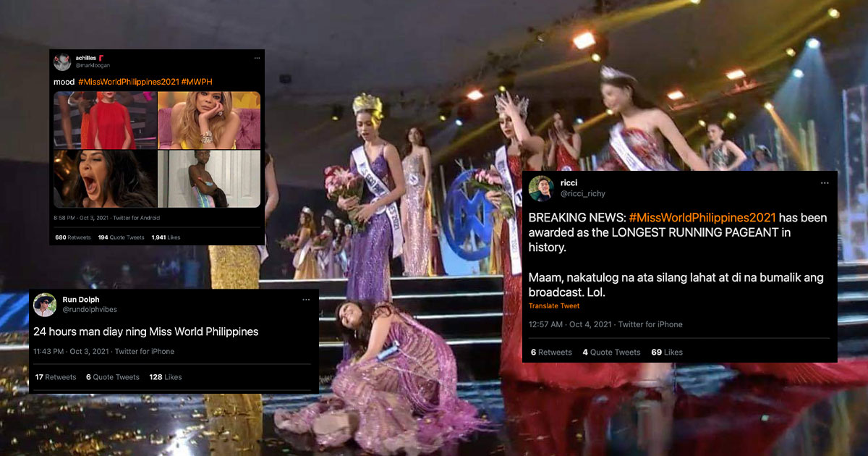Viewport: 868px width, 456px height.
Task: Open #MissWorldPhilippines2021 in ricci's tweet
Action: (x=702, y=217)
